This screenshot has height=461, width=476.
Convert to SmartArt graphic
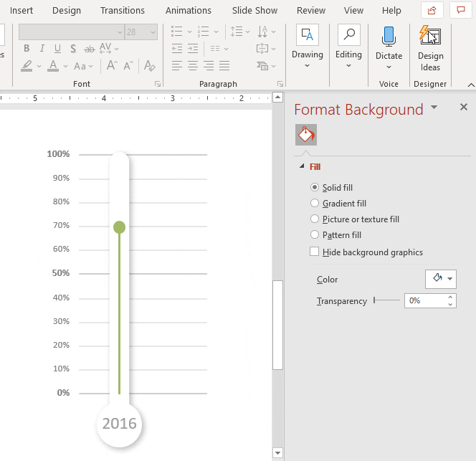[x=266, y=65]
